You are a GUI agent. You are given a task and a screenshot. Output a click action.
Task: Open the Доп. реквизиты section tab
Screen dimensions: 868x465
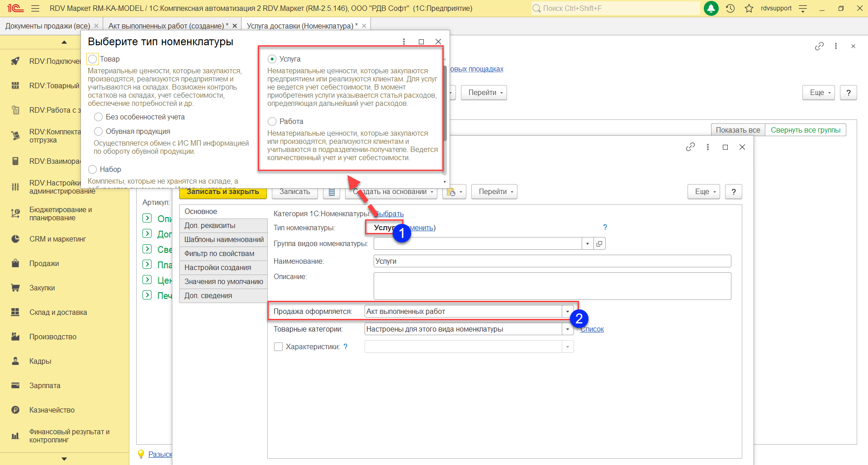[x=210, y=225]
